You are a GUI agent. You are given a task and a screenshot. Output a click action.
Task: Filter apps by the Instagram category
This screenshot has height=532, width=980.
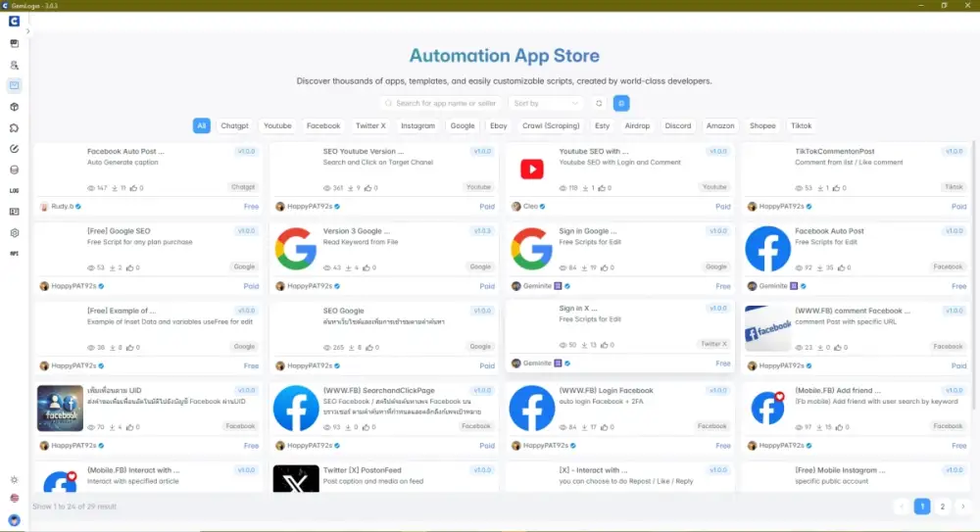[x=417, y=125]
